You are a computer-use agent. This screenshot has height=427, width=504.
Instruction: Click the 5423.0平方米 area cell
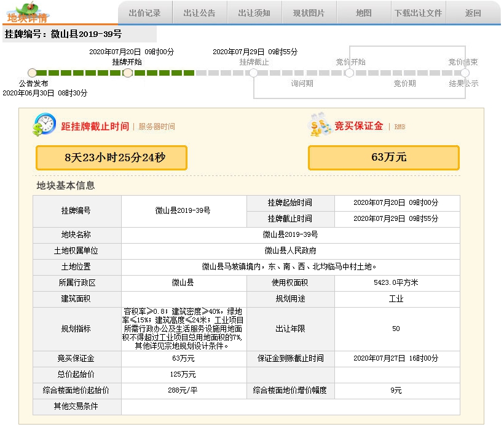tap(397, 283)
